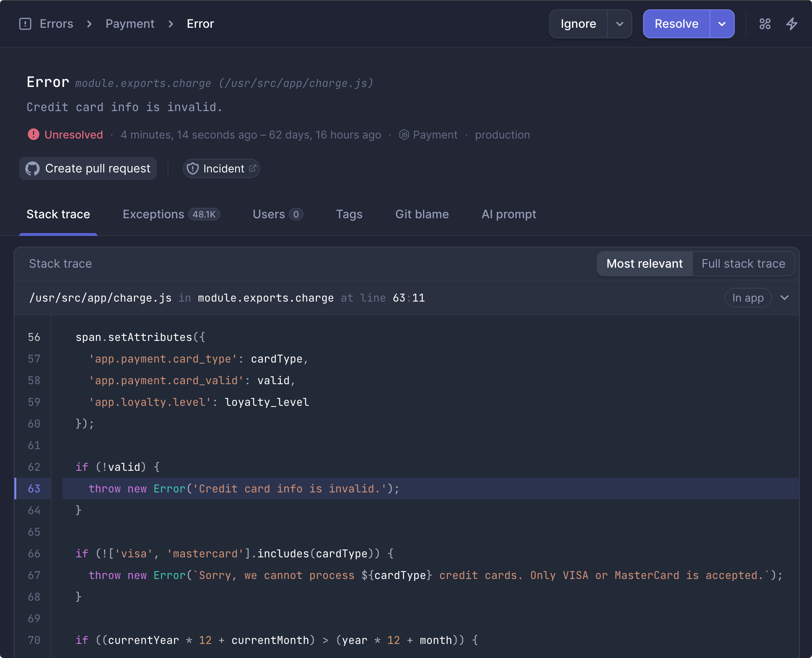The width and height of the screenshot is (812, 658).
Task: Click the module.exports.charge title subtitle
Action: coord(224,83)
